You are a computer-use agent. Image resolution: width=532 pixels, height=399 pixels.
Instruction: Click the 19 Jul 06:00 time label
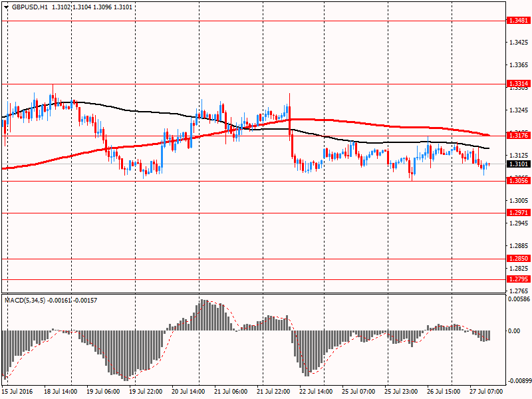click(x=103, y=392)
